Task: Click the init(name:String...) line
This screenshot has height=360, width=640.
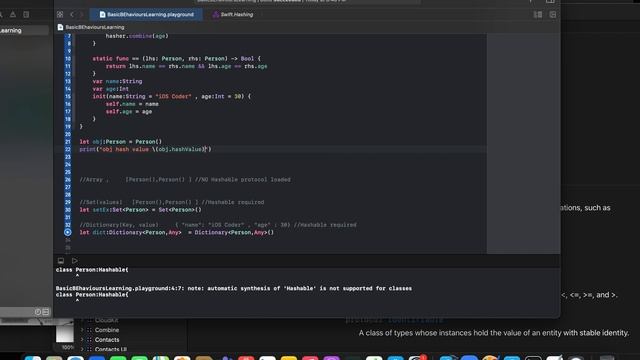Action: click(171, 96)
